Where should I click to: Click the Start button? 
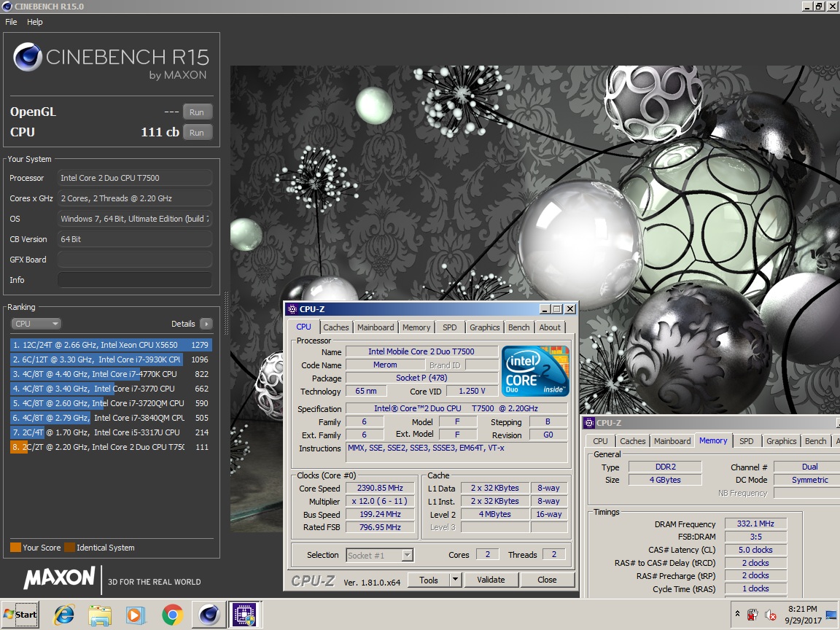click(20, 615)
